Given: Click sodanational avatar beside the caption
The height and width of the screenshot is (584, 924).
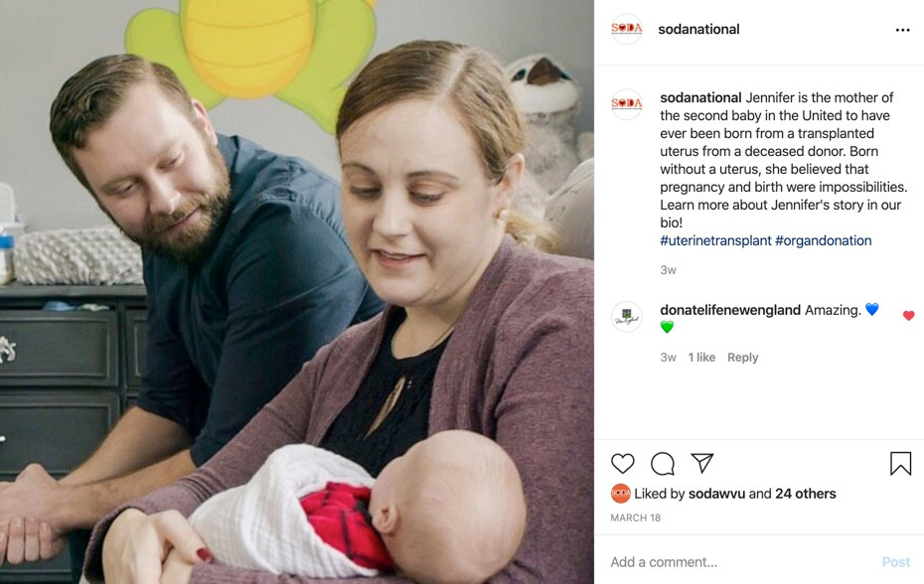Looking at the screenshot, I should point(626,104).
